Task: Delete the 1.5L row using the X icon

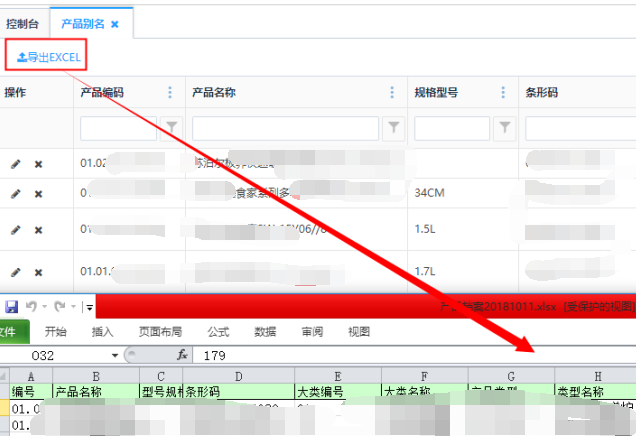Action: tap(39, 230)
